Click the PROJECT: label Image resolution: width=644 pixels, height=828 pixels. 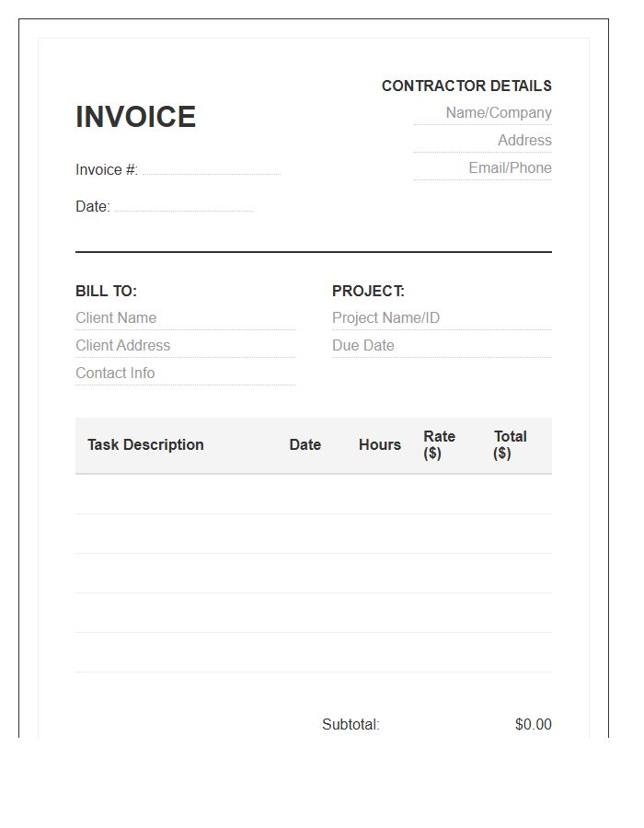pyautogui.click(x=368, y=291)
